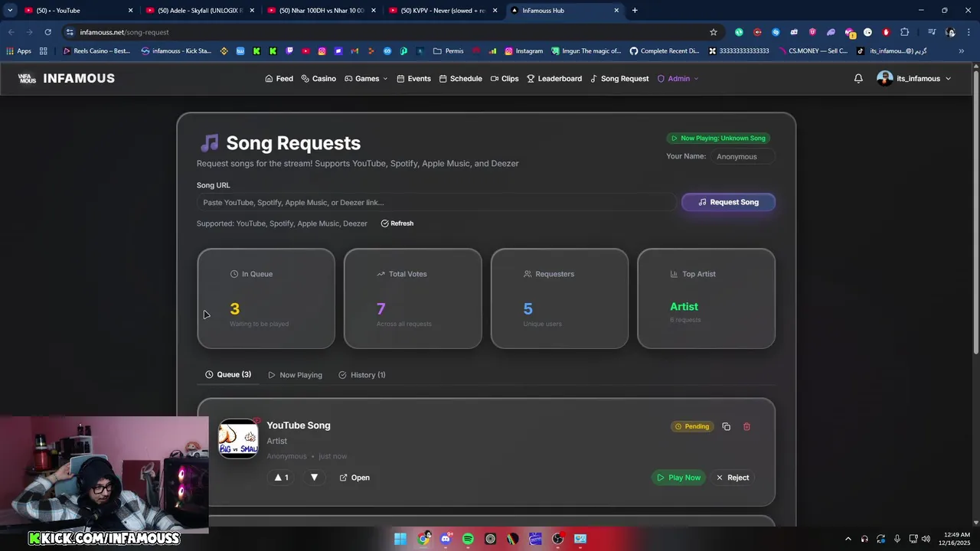Open the taskbar clock and date
The image size is (980, 551).
click(956, 539)
